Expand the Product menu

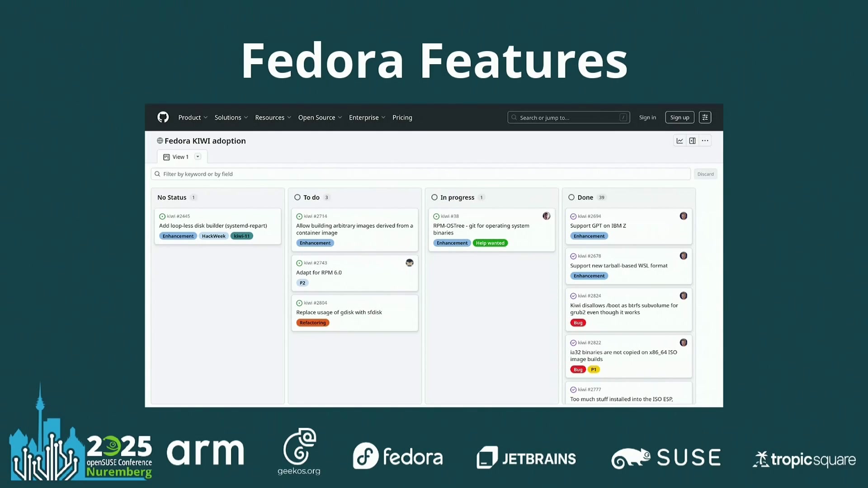coord(193,117)
